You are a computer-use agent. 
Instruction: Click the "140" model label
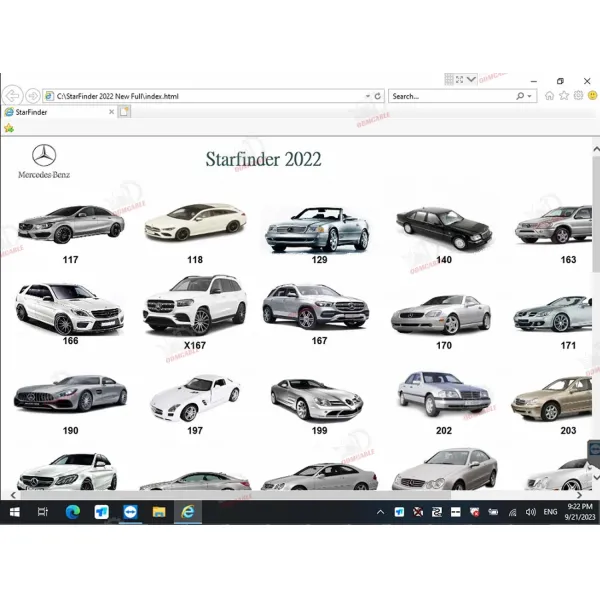pyautogui.click(x=444, y=260)
